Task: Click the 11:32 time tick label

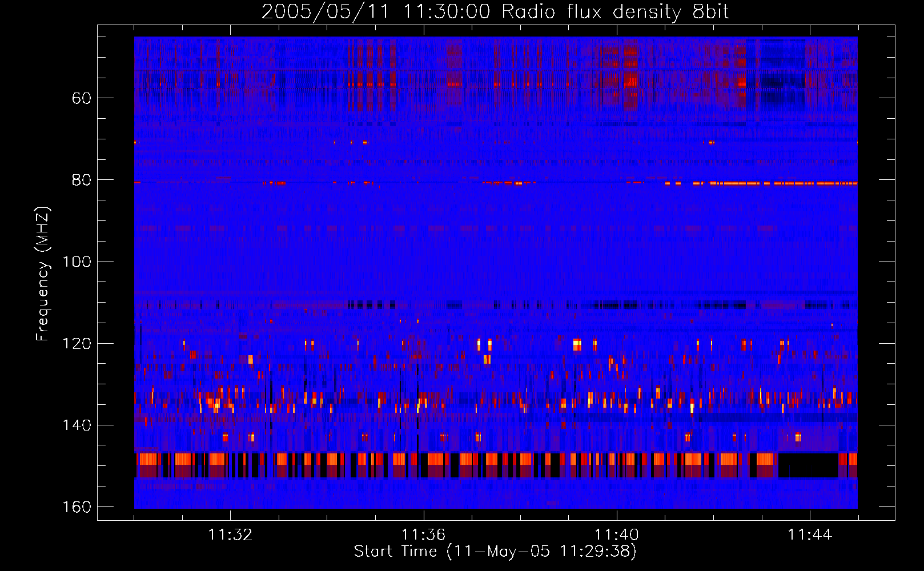Action: click(230, 535)
